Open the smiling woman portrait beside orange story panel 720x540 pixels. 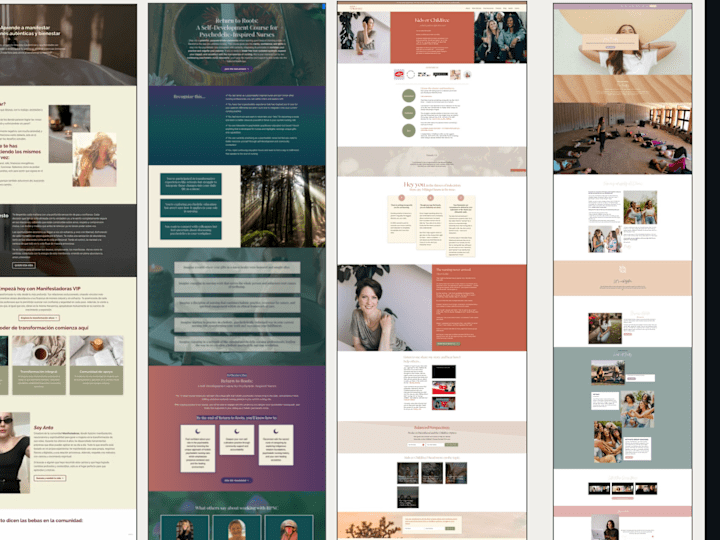(x=385, y=308)
